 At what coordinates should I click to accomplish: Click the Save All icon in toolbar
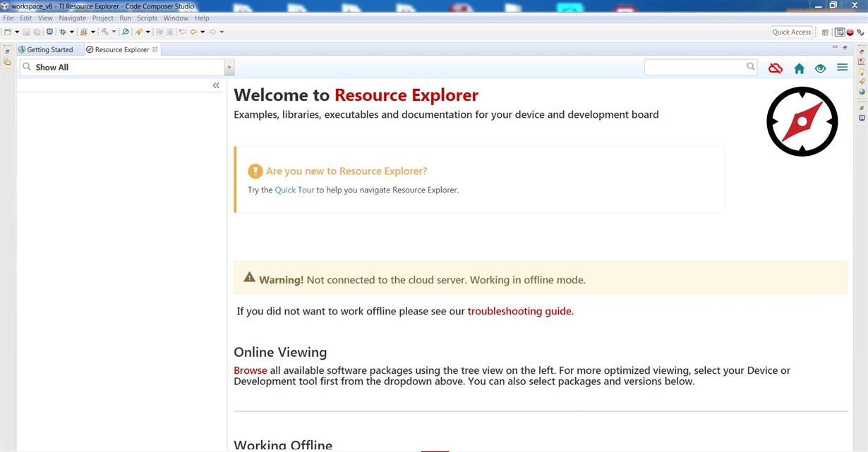(37, 32)
